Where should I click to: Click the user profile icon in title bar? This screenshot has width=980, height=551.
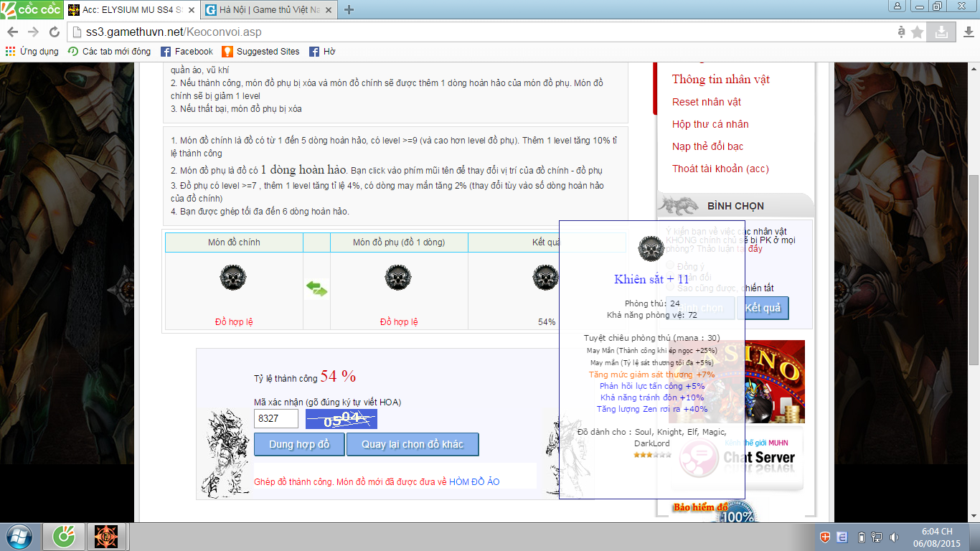[x=897, y=6]
